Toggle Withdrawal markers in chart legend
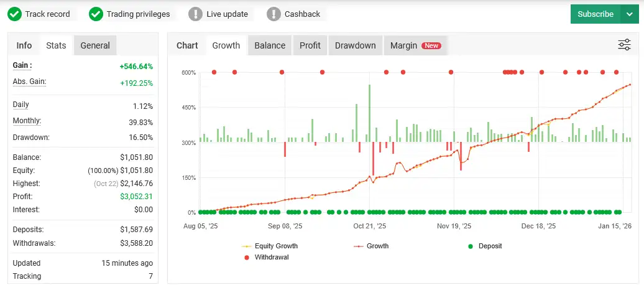 [265, 256]
